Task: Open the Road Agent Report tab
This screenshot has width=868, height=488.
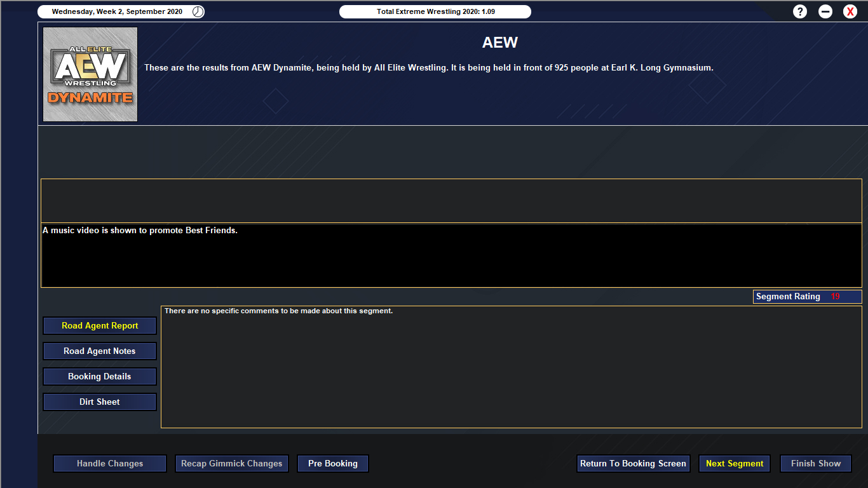Action: [x=100, y=325]
